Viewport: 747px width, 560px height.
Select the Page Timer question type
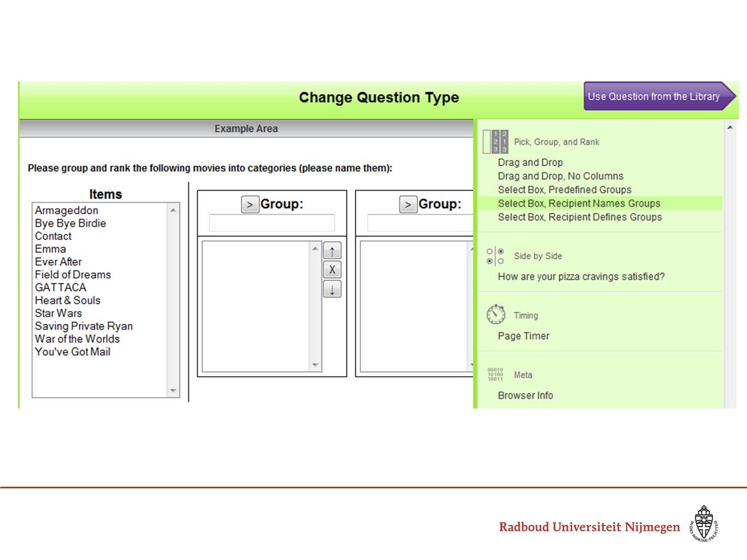[524, 336]
